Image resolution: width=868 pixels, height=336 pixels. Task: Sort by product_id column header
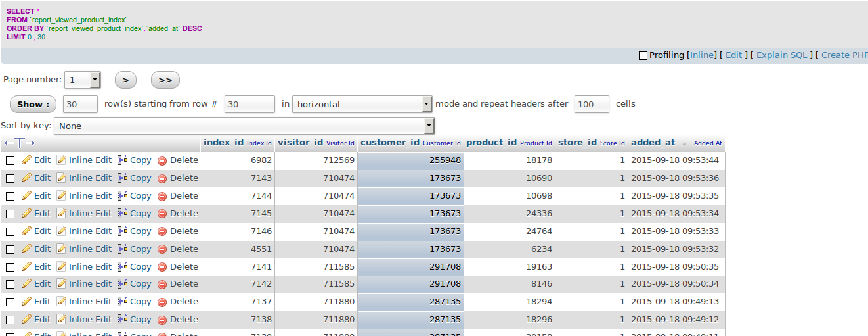coord(492,142)
